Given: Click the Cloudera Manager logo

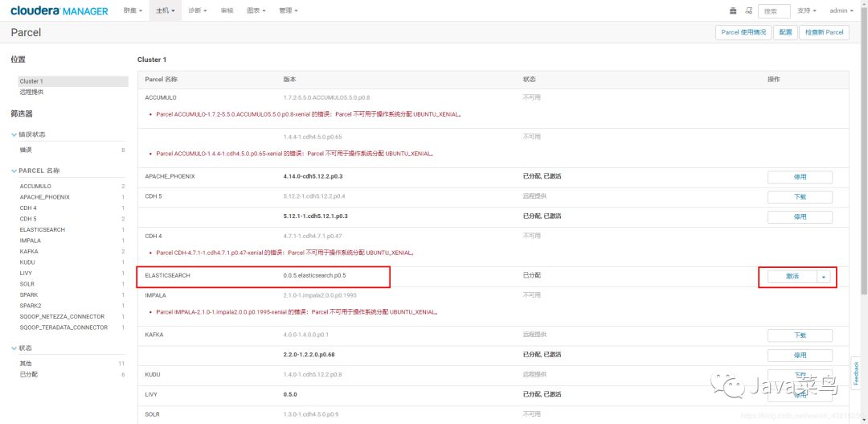Looking at the screenshot, I should tap(59, 10).
